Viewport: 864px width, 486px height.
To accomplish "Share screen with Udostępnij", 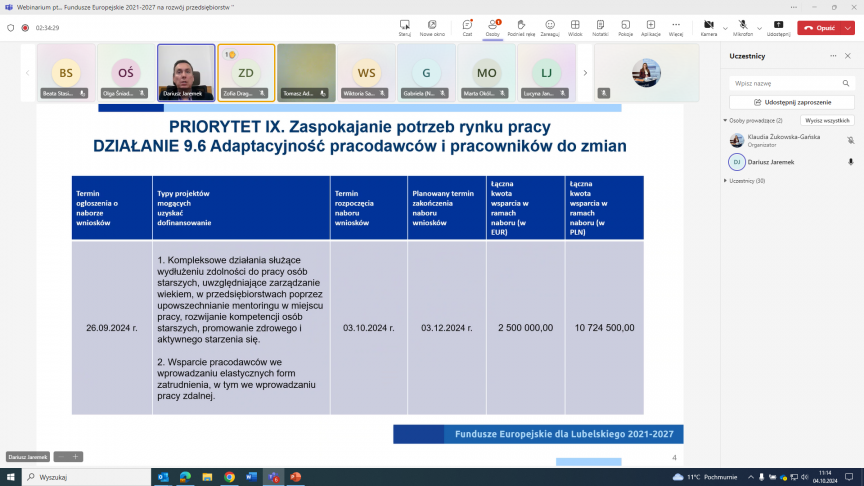I will pyautogui.click(x=778, y=28).
